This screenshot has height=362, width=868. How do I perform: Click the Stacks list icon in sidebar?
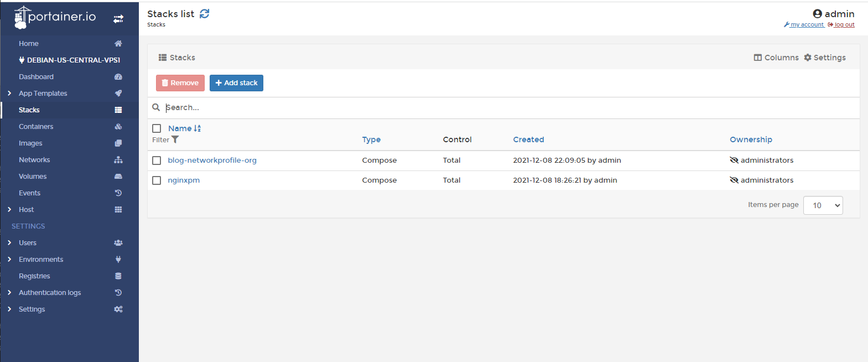tap(118, 110)
